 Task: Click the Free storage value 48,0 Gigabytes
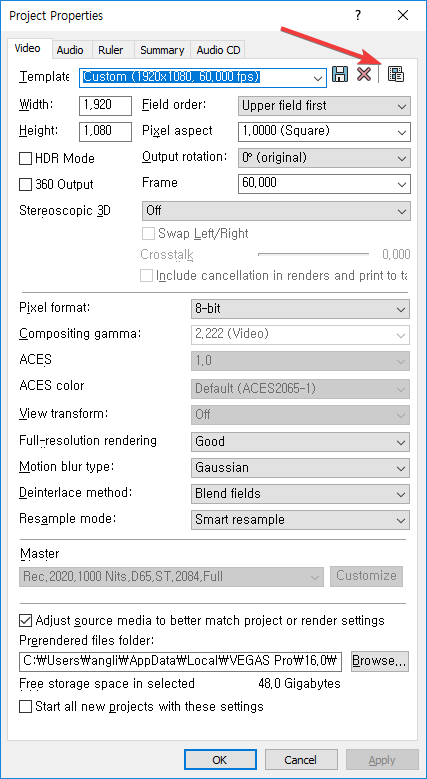point(299,684)
